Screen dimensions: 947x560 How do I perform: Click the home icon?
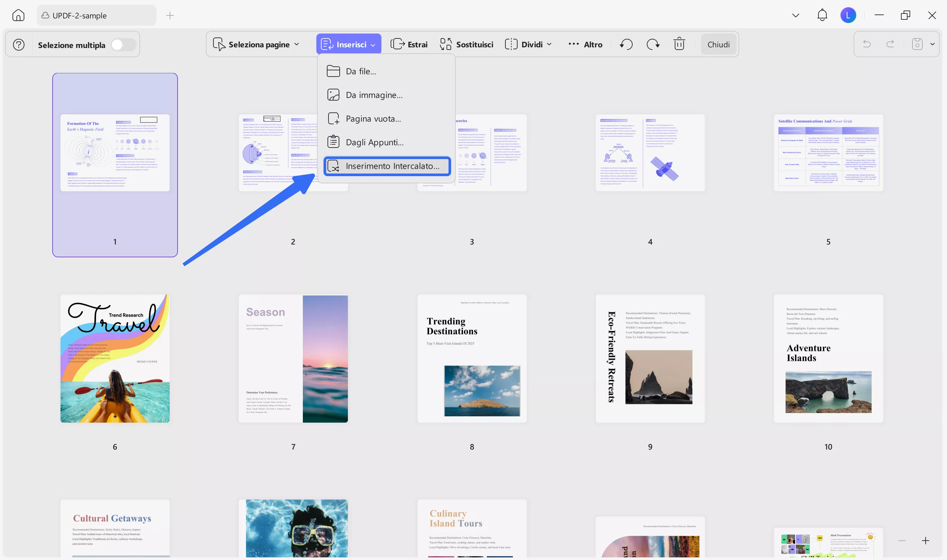[18, 15]
